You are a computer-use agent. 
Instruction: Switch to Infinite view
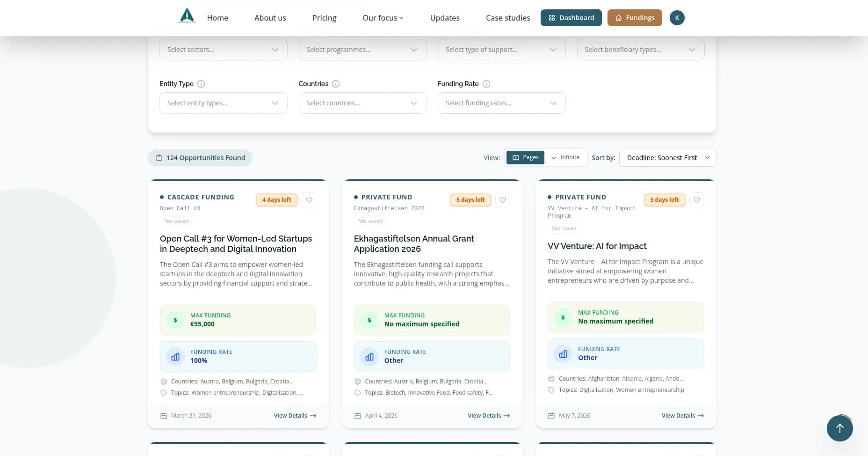coord(565,157)
